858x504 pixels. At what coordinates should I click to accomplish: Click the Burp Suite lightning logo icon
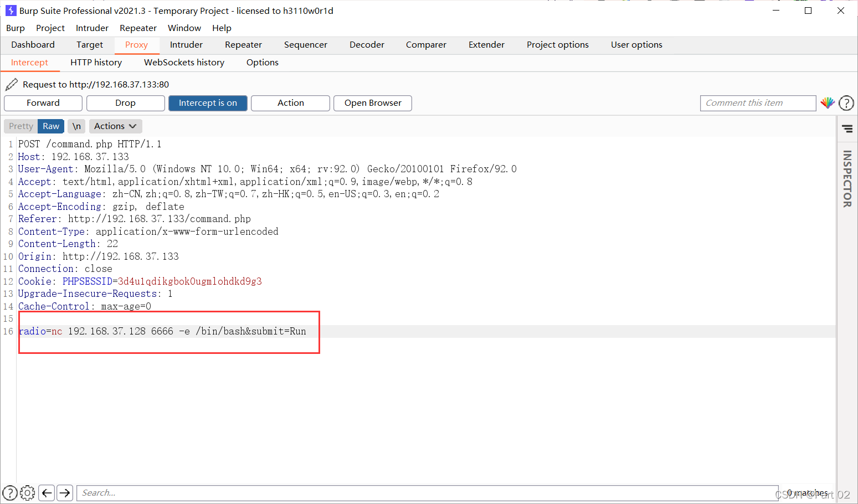point(11,11)
